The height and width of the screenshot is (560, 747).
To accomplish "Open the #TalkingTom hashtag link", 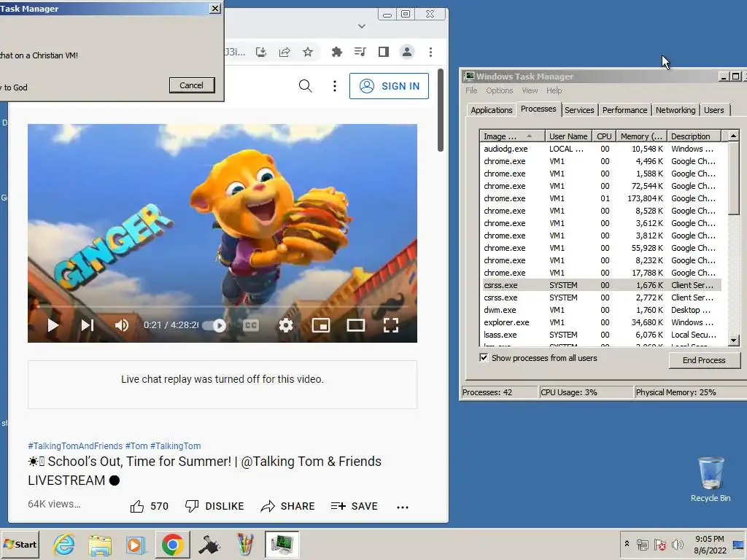I will (x=175, y=446).
